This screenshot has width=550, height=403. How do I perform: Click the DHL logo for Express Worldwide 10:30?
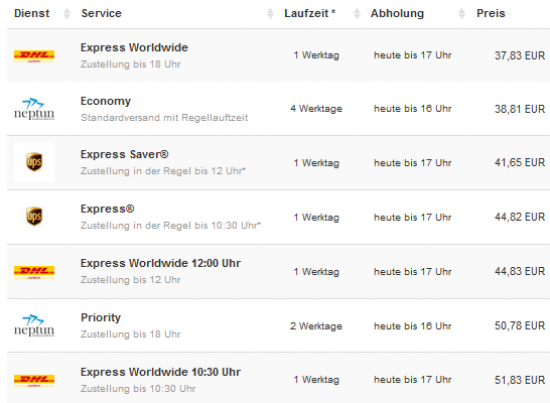pyautogui.click(x=34, y=381)
